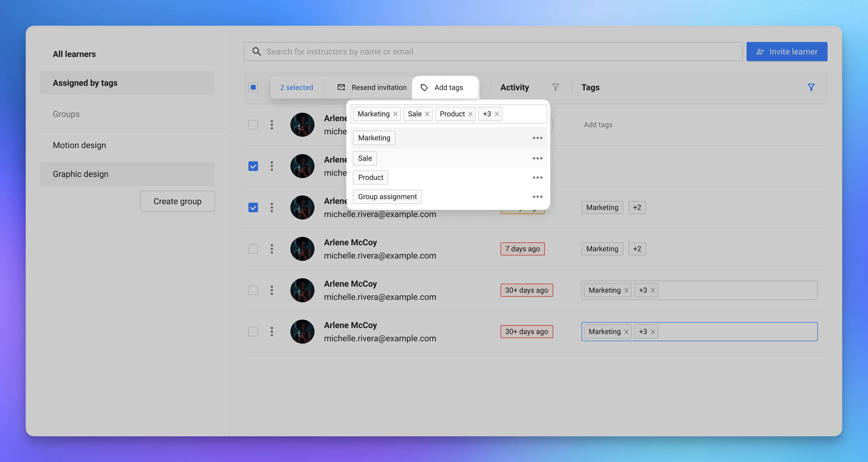Viewport: 868px width, 462px height.
Task: Click 30+ days ago badge in last row
Action: coord(527,332)
